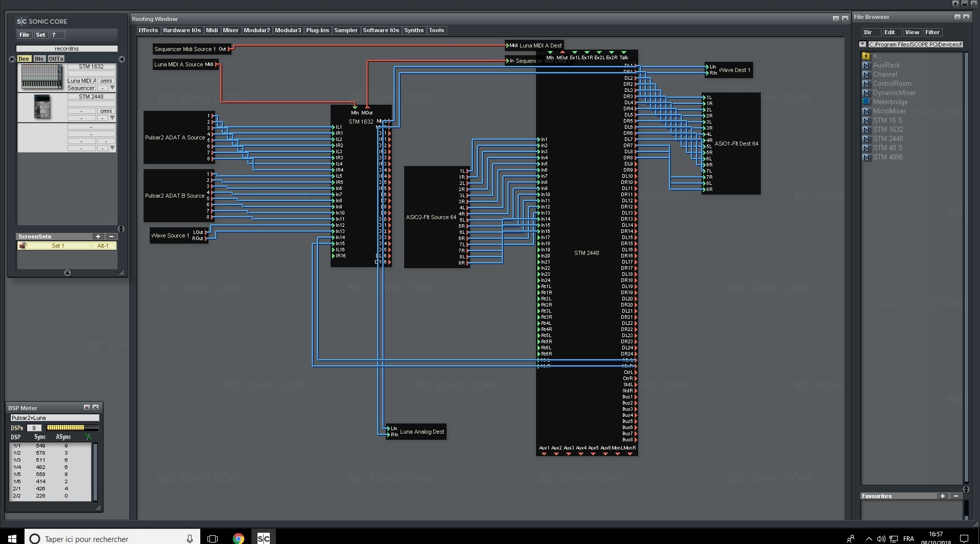Open the Plug-Ins menu
This screenshot has width=980, height=544.
[317, 30]
